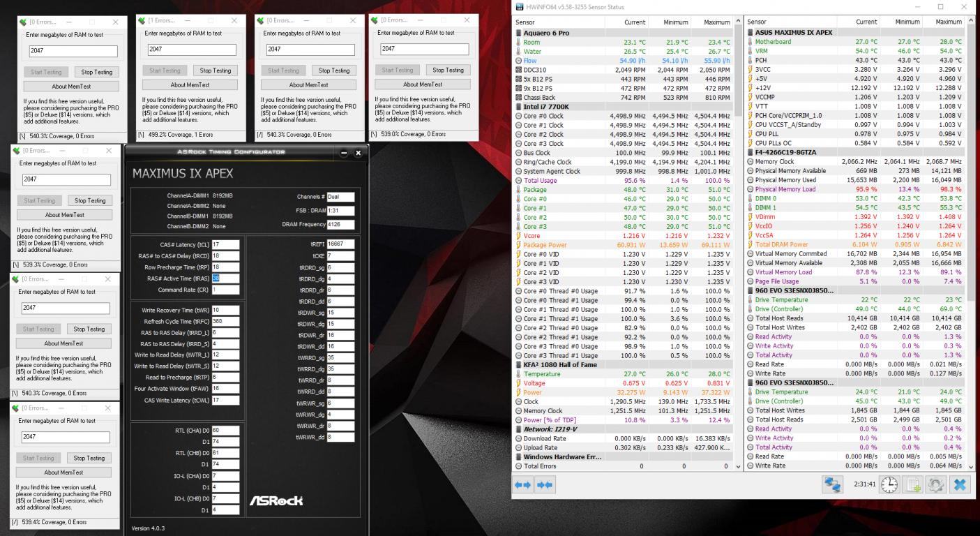Click HWiNFO shrink columns arrows icon
Image resolution: width=980 pixels, height=536 pixels.
[545, 484]
